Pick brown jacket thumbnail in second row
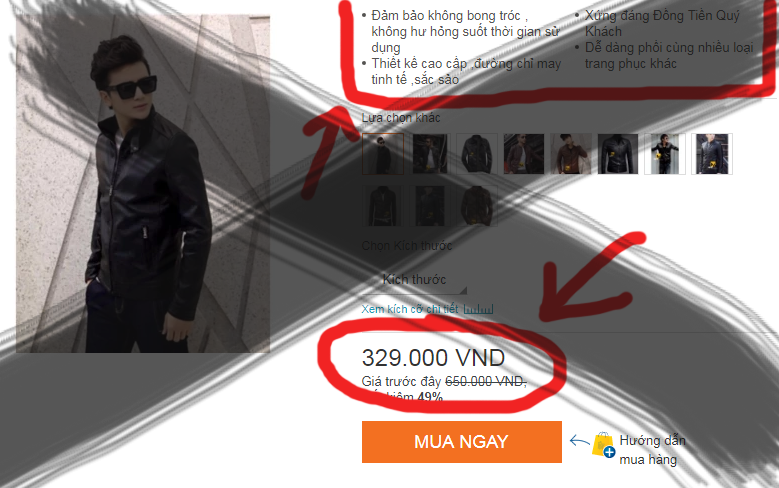Image resolution: width=779 pixels, height=488 pixels. 477,206
